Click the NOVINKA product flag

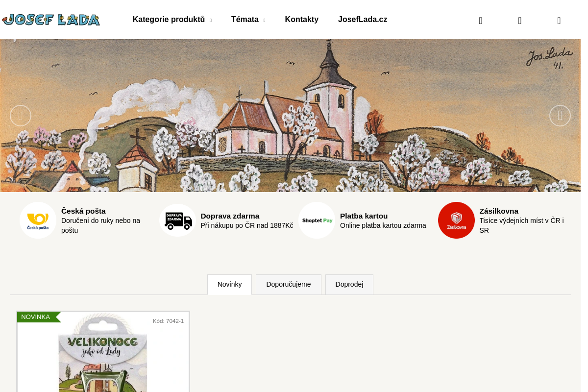pyautogui.click(x=38, y=317)
